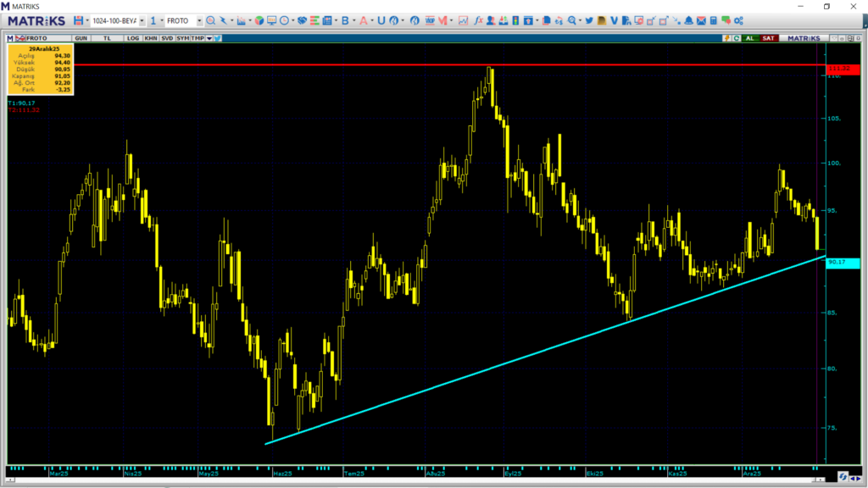868x488 pixels.
Task: Toggle the KHN button in the chart header
Action: tap(150, 38)
